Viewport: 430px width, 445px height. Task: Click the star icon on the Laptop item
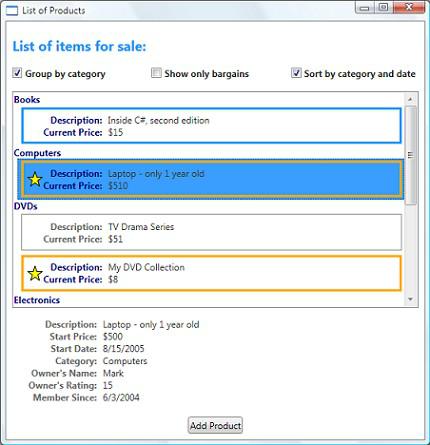point(35,179)
